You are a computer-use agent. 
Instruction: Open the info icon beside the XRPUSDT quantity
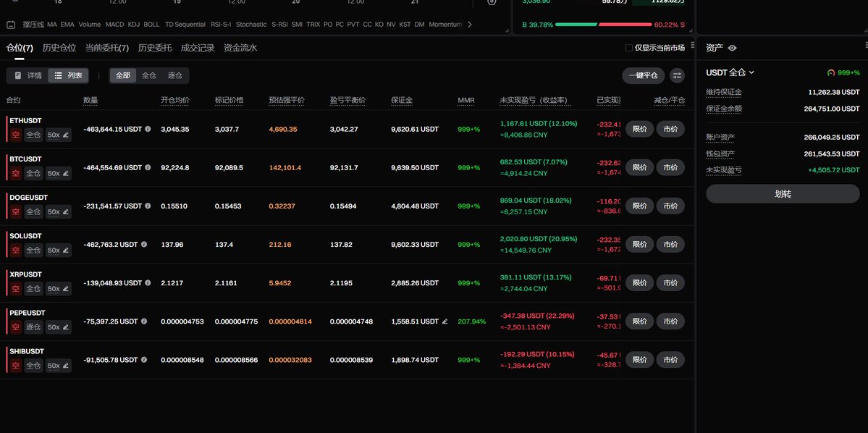click(148, 283)
